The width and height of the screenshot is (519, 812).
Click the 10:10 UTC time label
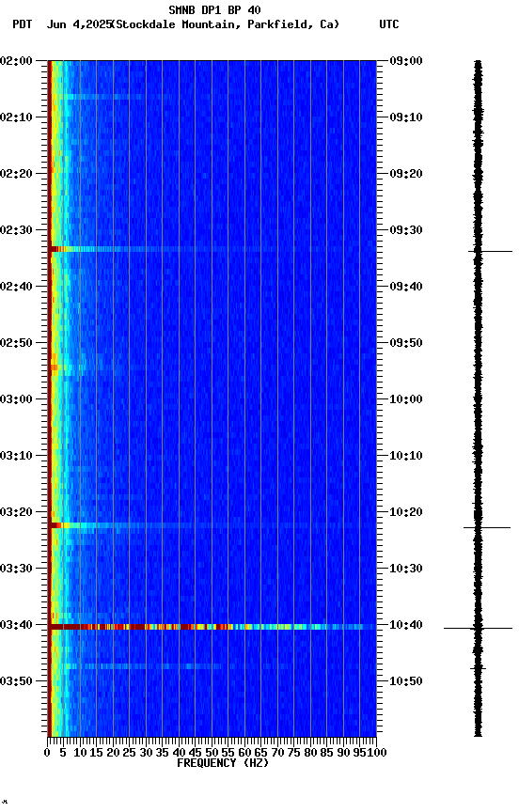[406, 456]
